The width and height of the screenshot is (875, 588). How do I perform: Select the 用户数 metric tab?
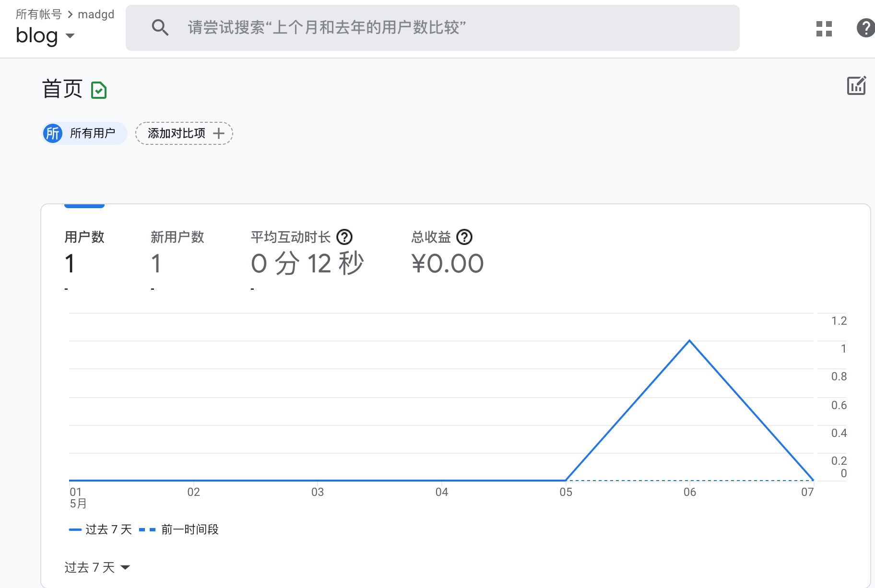point(84,237)
